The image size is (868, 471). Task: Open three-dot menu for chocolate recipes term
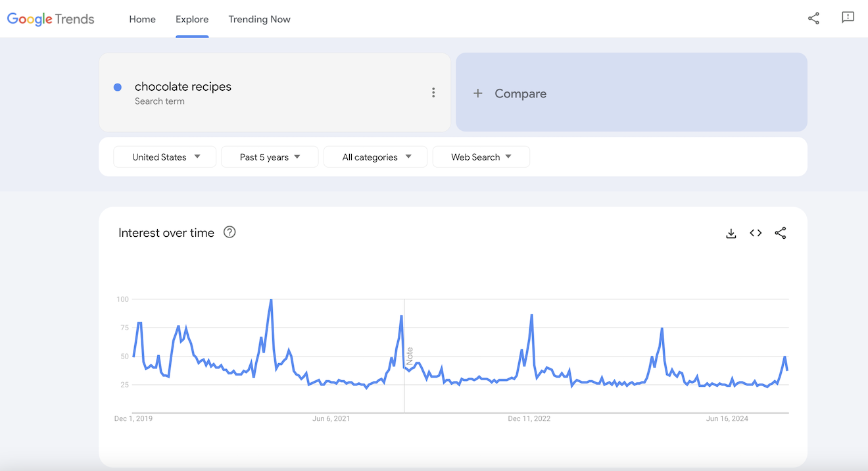(433, 93)
